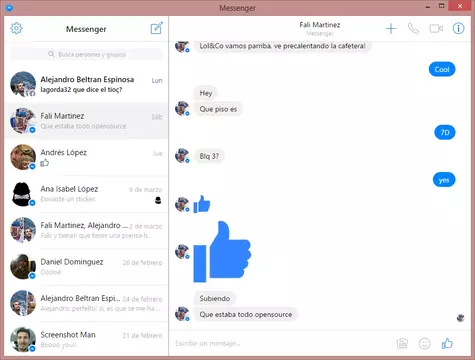Screen dimensions: 475x360
Task: Start a voice call with phone icon
Action: point(413,29)
